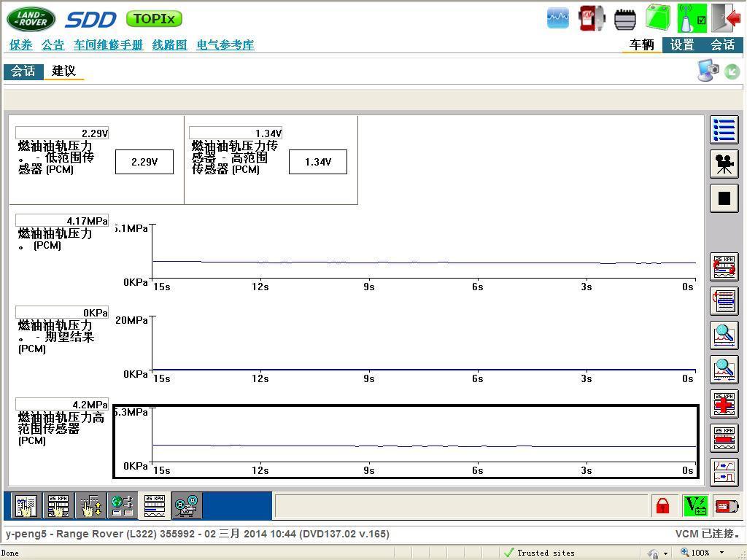Click the green battery icon in header
This screenshot has height=560, width=747.
click(x=658, y=17)
